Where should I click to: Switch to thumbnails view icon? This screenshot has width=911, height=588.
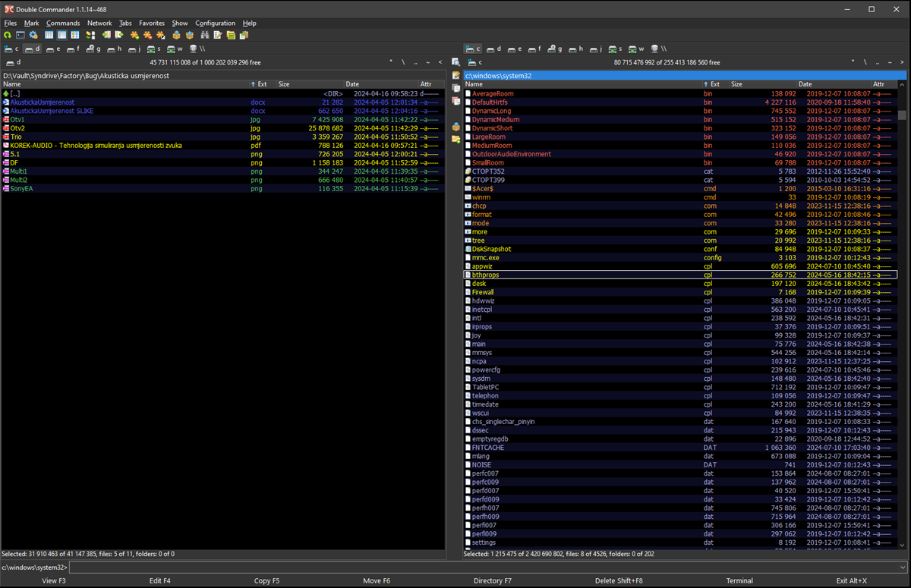pos(74,35)
